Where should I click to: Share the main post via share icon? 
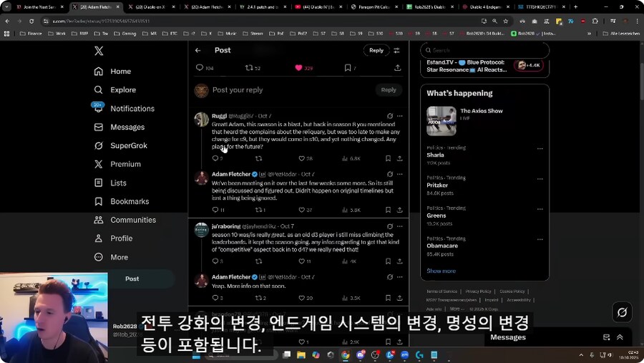pos(397,68)
